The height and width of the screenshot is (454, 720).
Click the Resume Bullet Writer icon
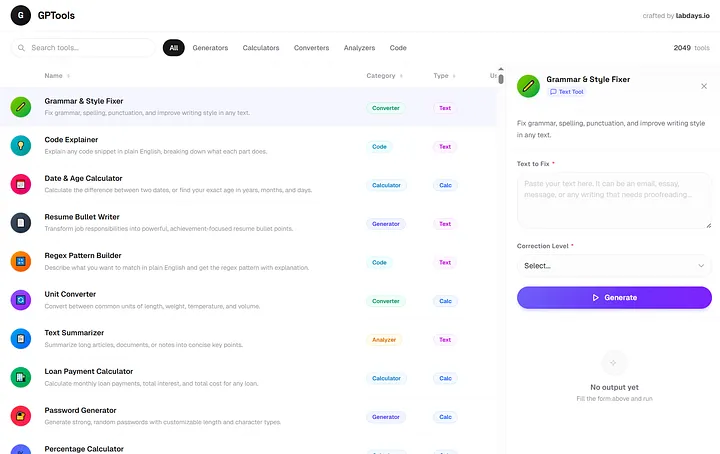(x=20, y=223)
